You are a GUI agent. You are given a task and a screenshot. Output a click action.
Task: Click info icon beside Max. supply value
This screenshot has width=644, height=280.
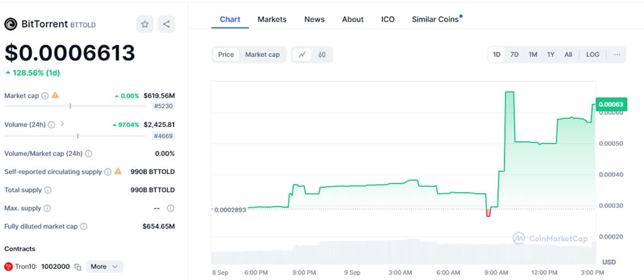pyautogui.click(x=170, y=208)
